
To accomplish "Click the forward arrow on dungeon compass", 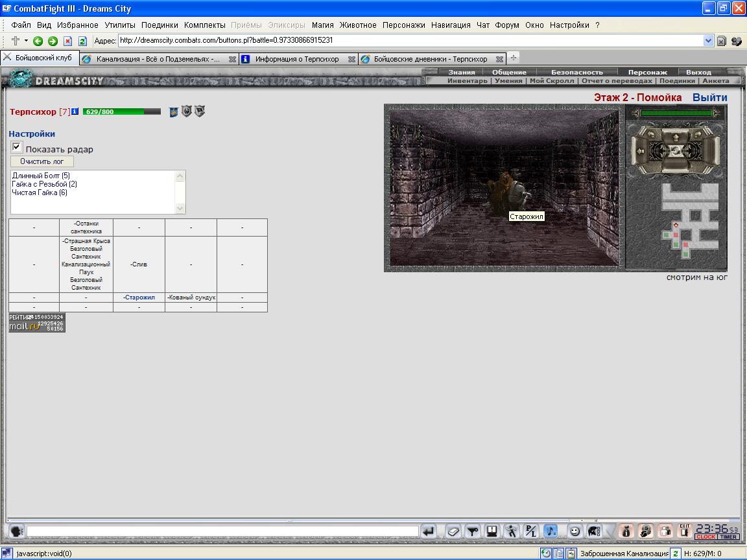I will (x=676, y=137).
